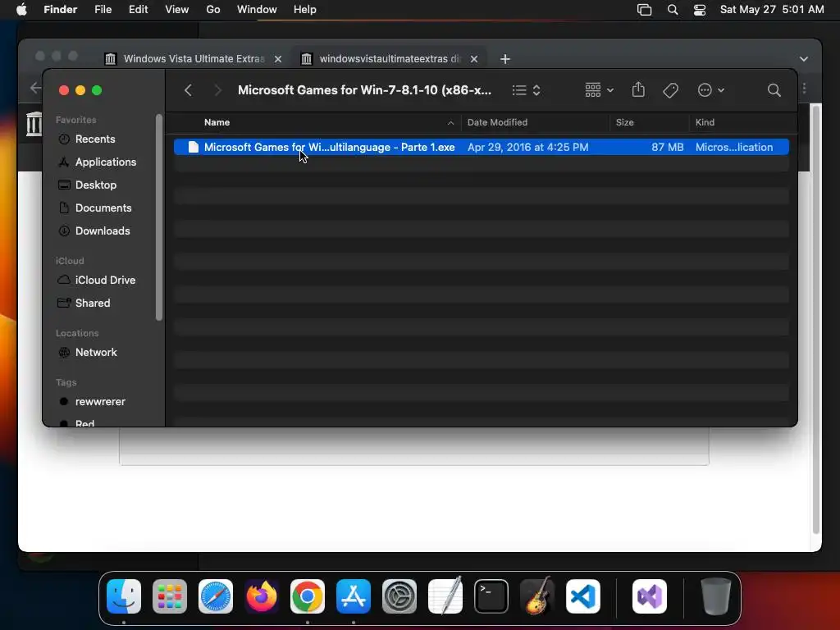Open Control Center in menu bar
The image size is (840, 630).
pos(700,10)
